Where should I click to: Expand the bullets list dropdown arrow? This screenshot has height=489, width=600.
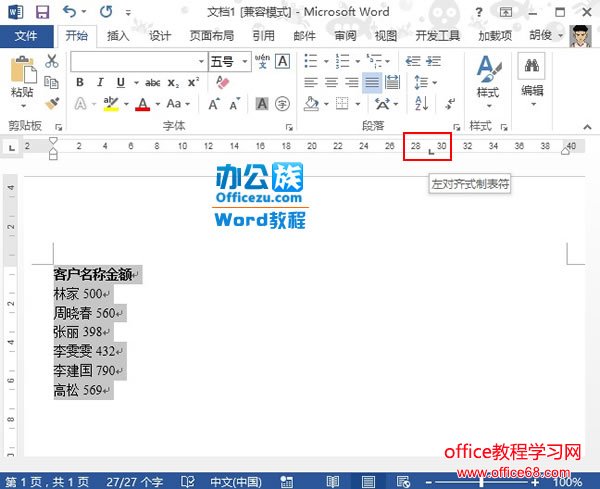pyautogui.click(x=326, y=61)
